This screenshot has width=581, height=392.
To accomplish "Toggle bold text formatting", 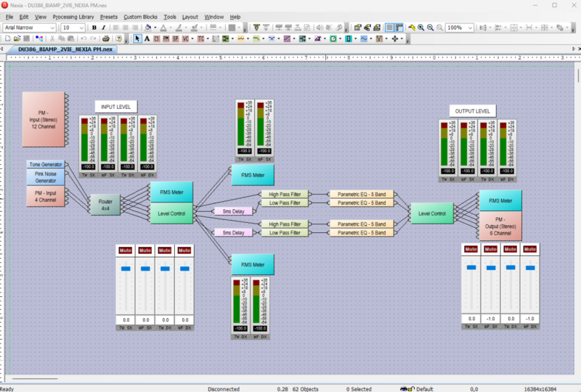I will pyautogui.click(x=94, y=28).
